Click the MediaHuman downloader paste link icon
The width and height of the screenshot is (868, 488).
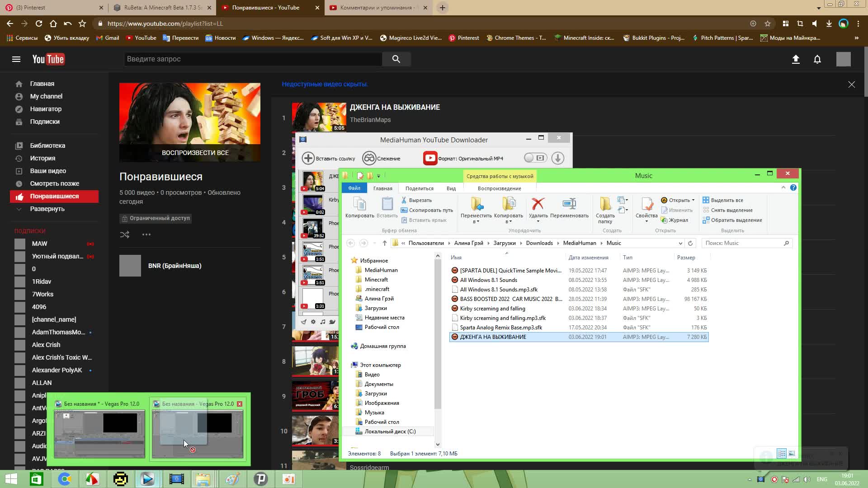coord(308,158)
